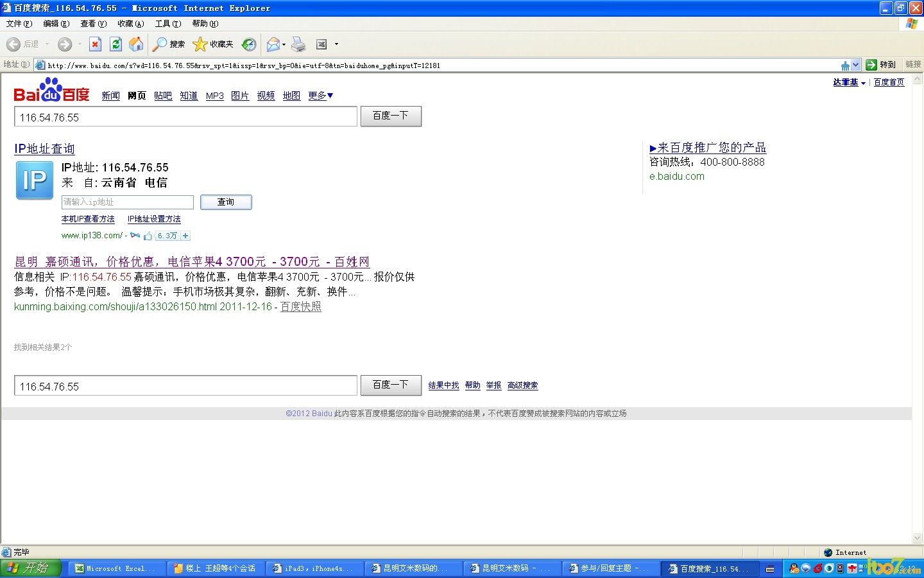Viewport: 924px width, 578px height.
Task: Open the 昆明 嘉硕通讯 百姓网 result link
Action: [x=192, y=261]
